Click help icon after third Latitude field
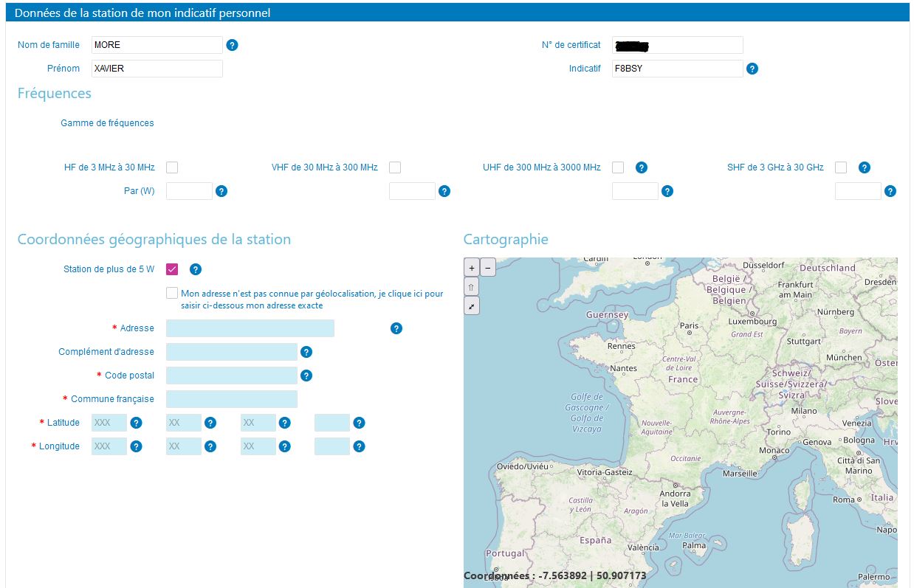The width and height of the screenshot is (914, 588). [285, 423]
